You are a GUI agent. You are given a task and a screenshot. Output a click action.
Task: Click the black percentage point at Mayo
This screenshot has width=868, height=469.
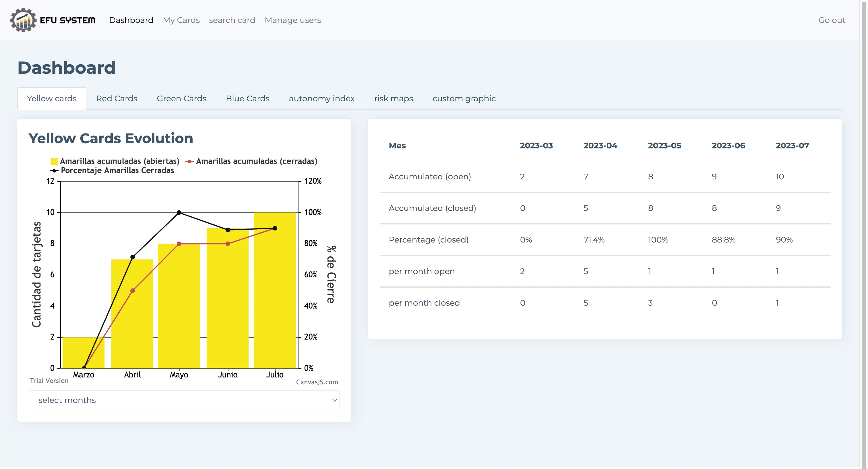click(179, 213)
